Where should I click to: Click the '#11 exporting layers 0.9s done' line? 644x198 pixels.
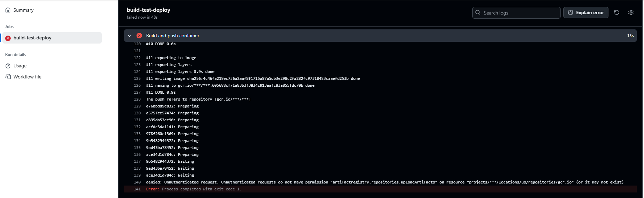pyautogui.click(x=180, y=72)
